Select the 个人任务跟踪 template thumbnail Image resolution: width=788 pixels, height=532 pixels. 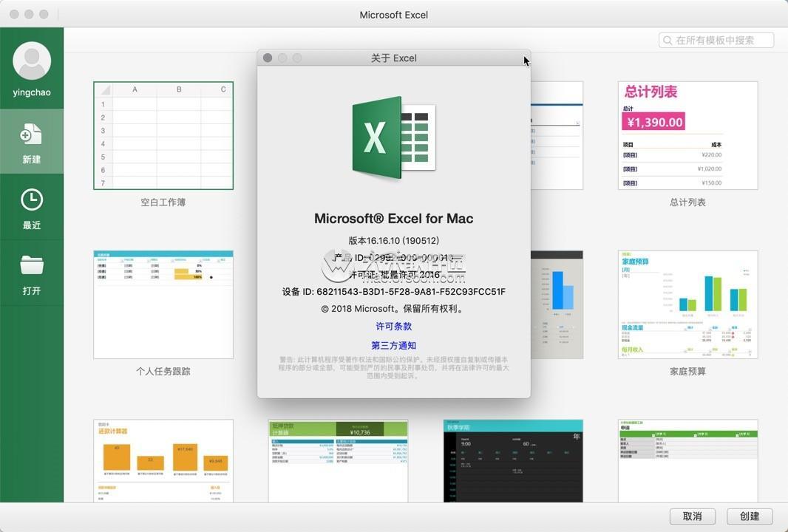click(163, 304)
